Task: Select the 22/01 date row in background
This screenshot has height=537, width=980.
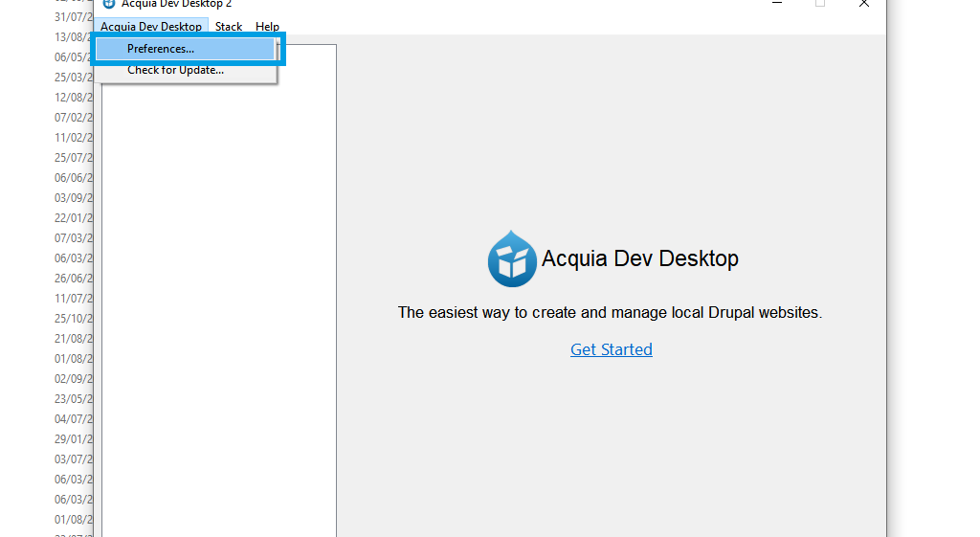Action: click(x=73, y=218)
